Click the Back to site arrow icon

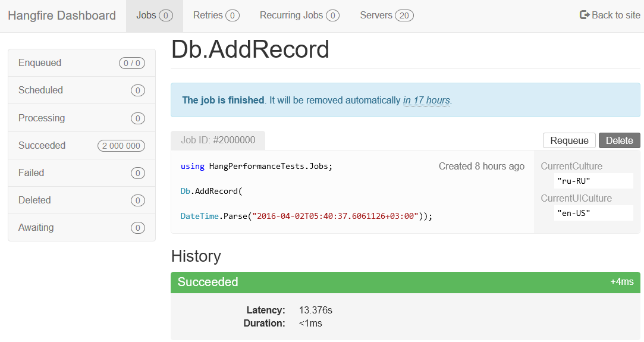[x=585, y=15]
